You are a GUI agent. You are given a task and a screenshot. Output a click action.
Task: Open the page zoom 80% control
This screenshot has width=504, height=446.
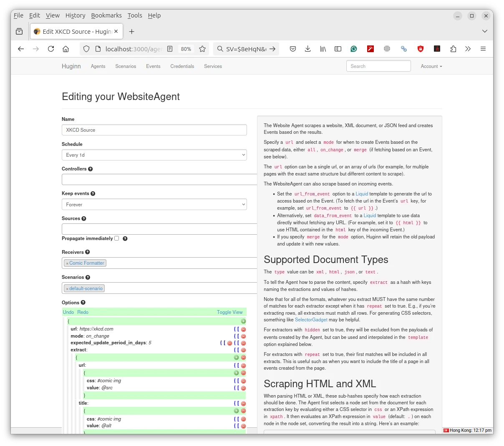[186, 49]
